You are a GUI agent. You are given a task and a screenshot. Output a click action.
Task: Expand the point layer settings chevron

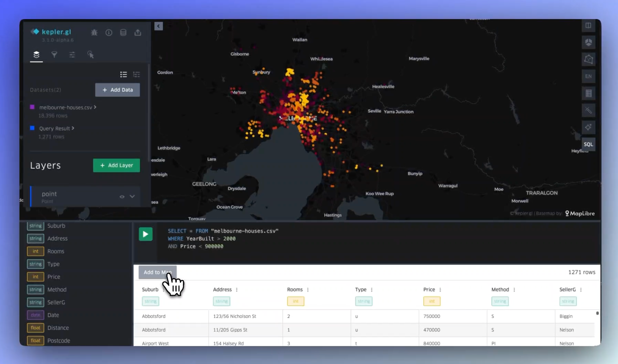[132, 196]
